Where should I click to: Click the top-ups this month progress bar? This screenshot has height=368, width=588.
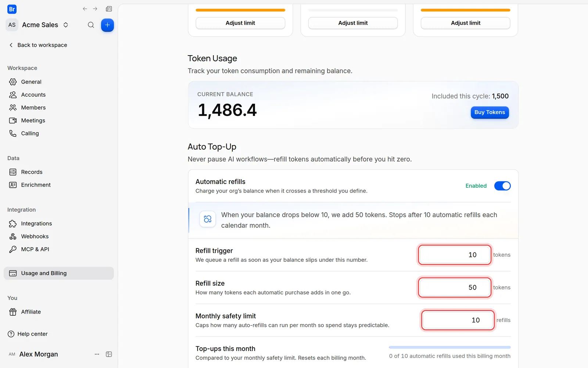coord(449,347)
